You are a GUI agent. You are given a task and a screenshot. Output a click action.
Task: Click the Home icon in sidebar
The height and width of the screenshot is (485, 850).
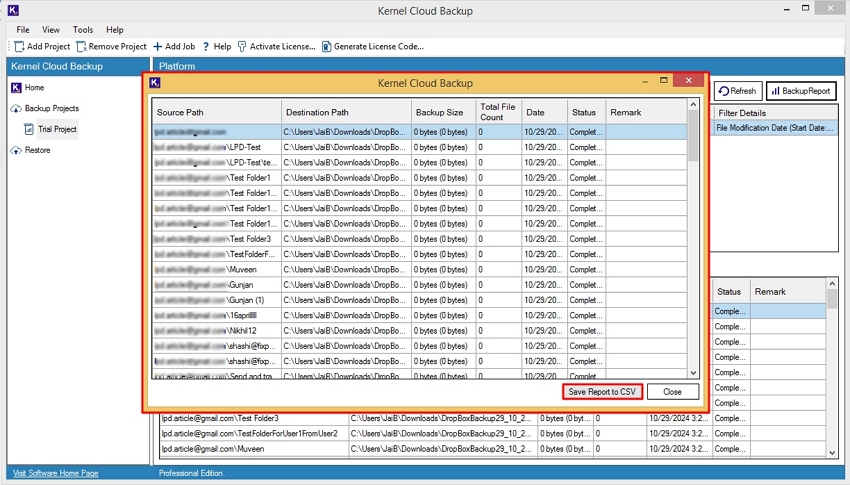(x=16, y=87)
